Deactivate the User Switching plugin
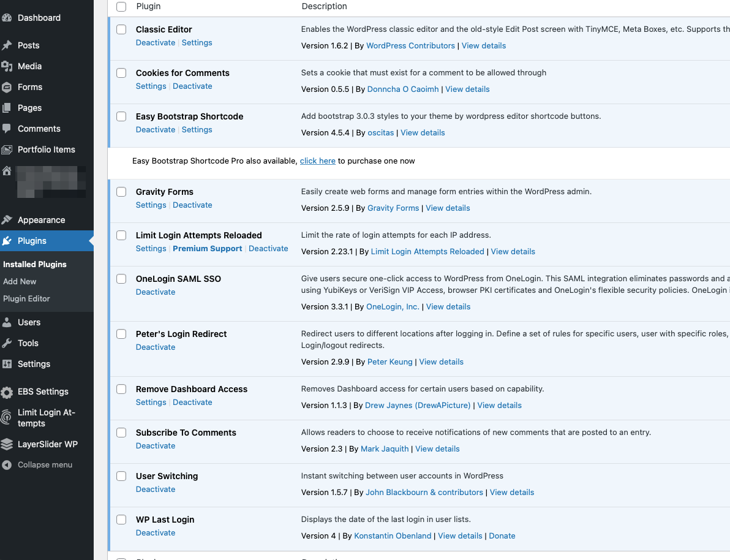 [x=156, y=489]
